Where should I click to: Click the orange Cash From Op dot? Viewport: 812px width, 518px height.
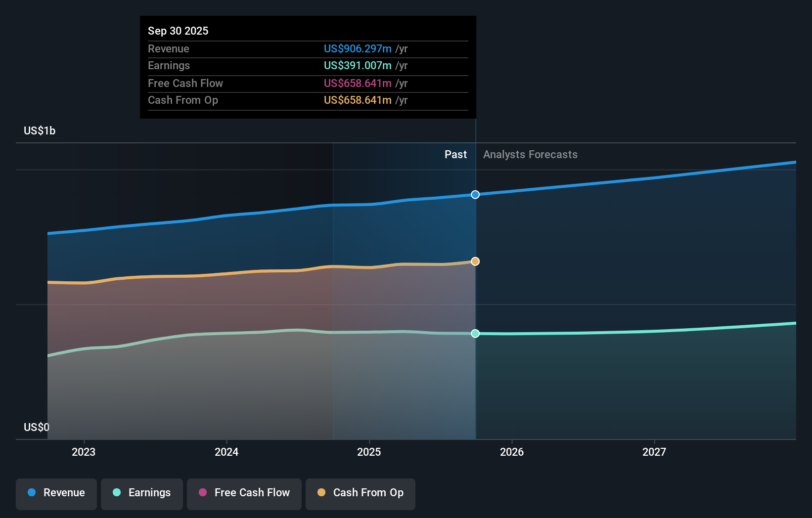(x=321, y=493)
